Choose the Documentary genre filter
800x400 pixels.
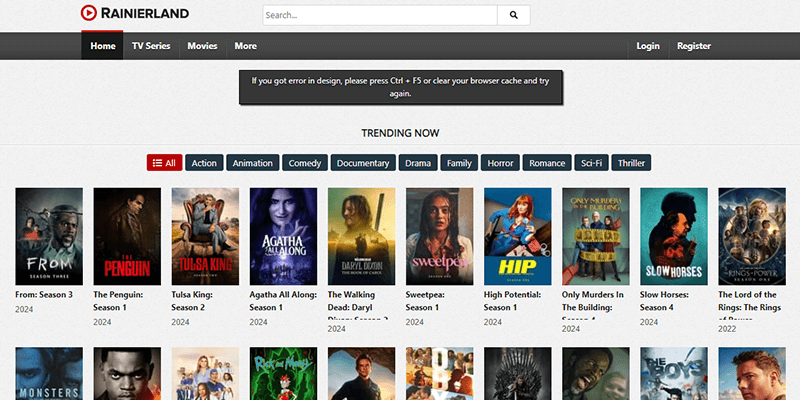coord(362,163)
